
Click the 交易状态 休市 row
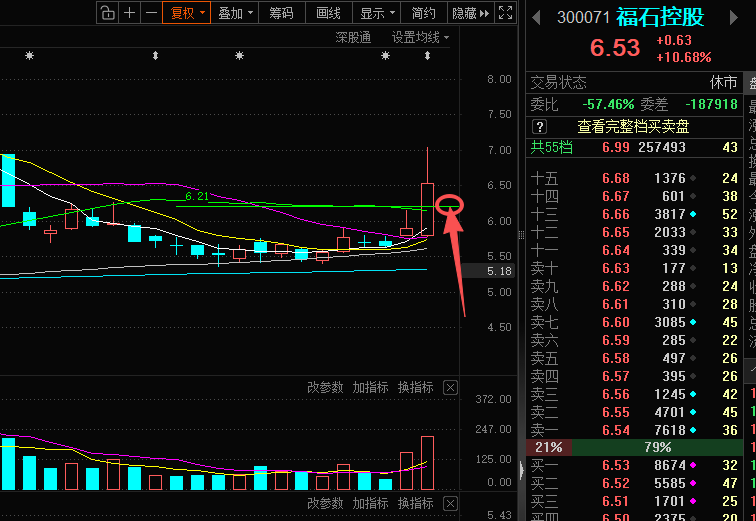pyautogui.click(x=634, y=83)
